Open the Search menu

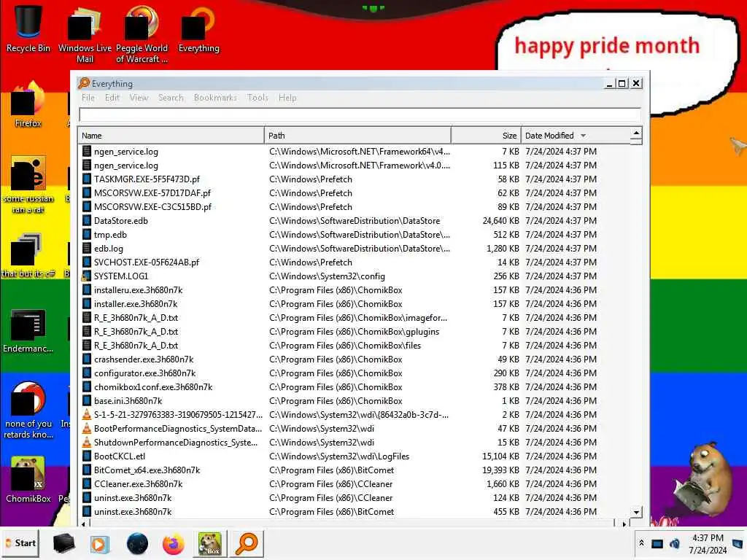tap(171, 98)
